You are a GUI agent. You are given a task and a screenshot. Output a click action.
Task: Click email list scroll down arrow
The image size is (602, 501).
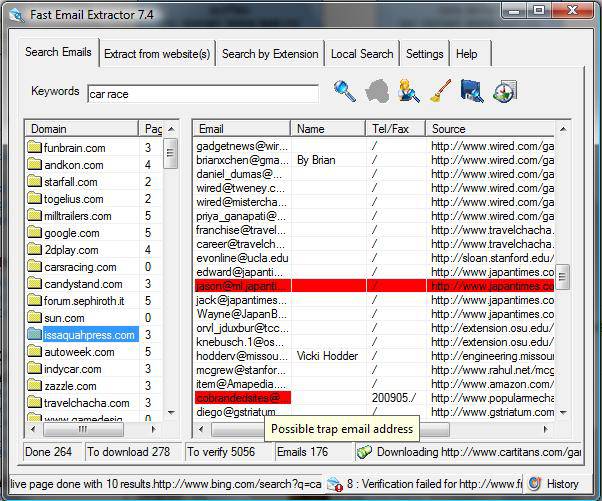(563, 413)
